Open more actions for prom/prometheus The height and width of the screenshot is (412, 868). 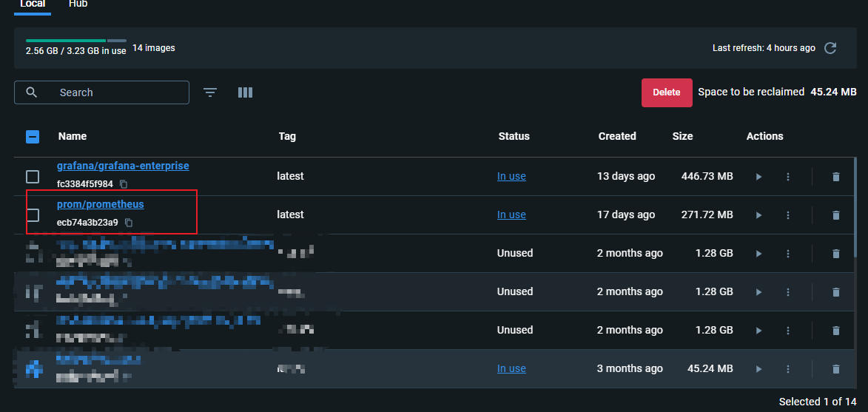point(788,215)
